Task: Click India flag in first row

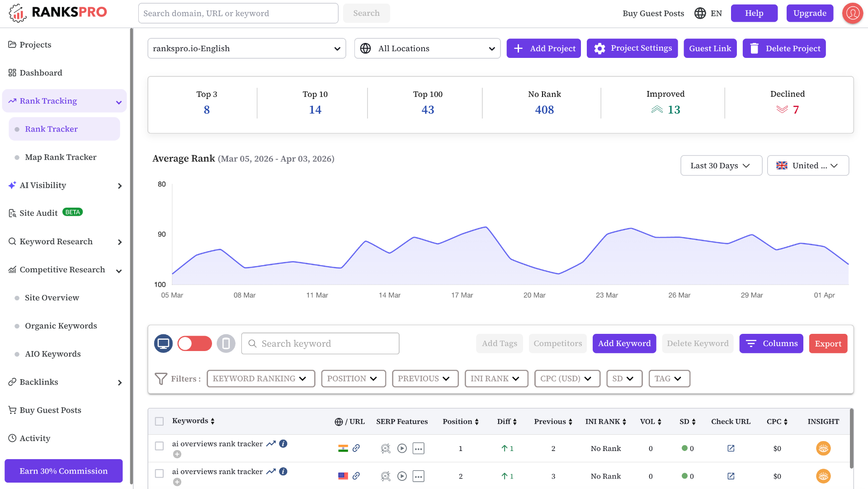Action: 343,448
